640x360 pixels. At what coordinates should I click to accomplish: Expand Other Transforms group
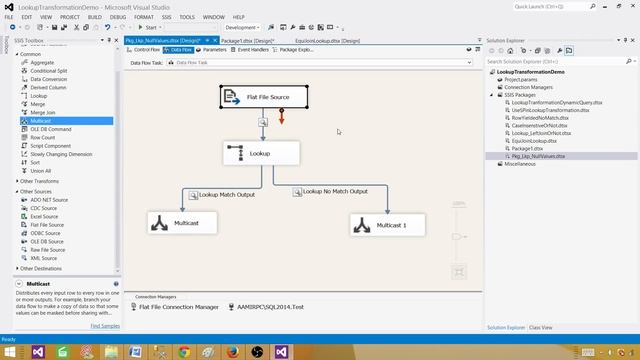point(17,181)
